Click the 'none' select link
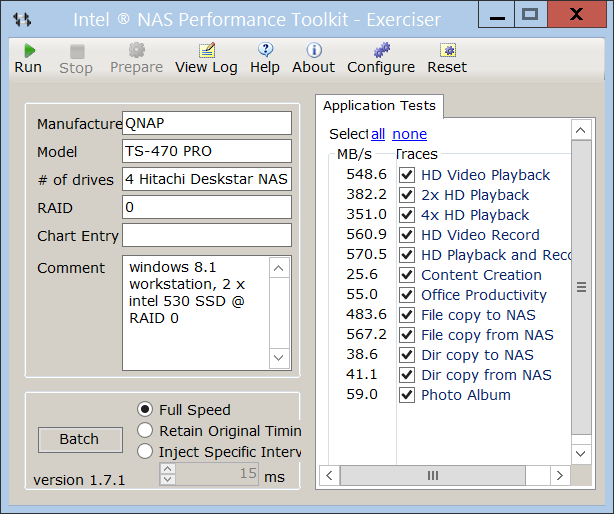Image resolution: width=614 pixels, height=514 pixels. coord(410,134)
